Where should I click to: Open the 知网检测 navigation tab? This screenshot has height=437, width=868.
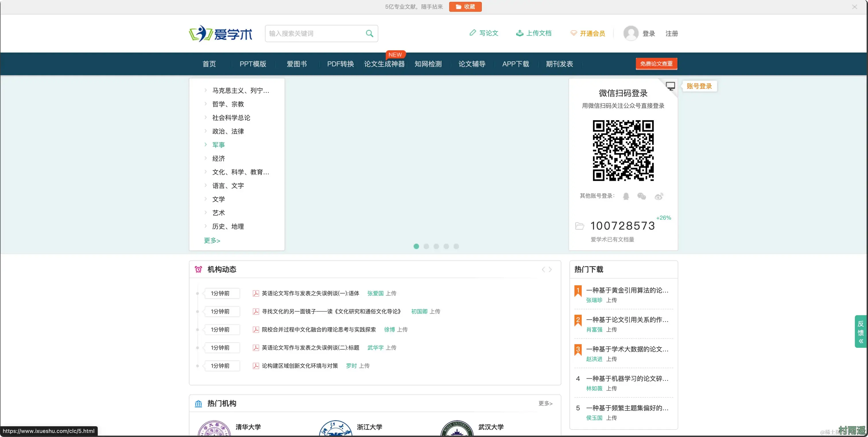(428, 64)
